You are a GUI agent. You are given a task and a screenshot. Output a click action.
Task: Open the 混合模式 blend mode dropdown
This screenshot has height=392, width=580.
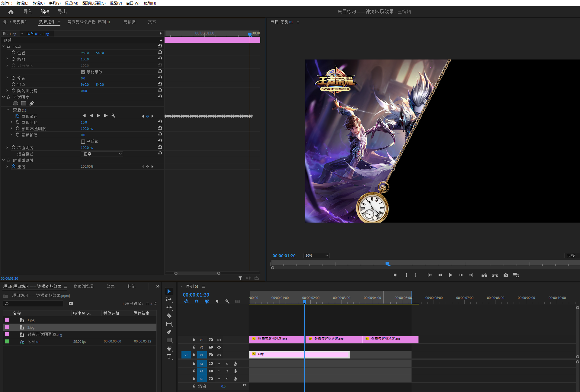tap(102, 154)
